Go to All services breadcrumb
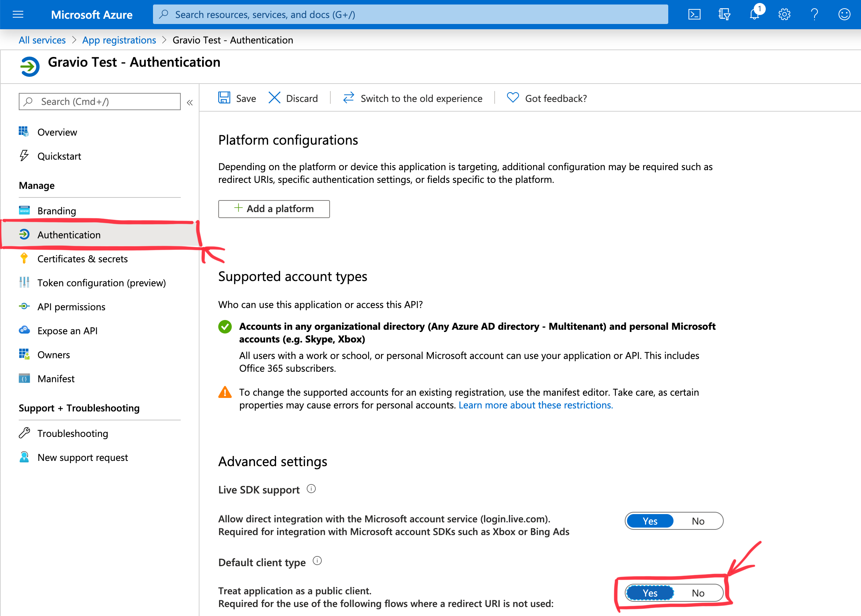Image resolution: width=861 pixels, height=616 pixels. (42, 40)
